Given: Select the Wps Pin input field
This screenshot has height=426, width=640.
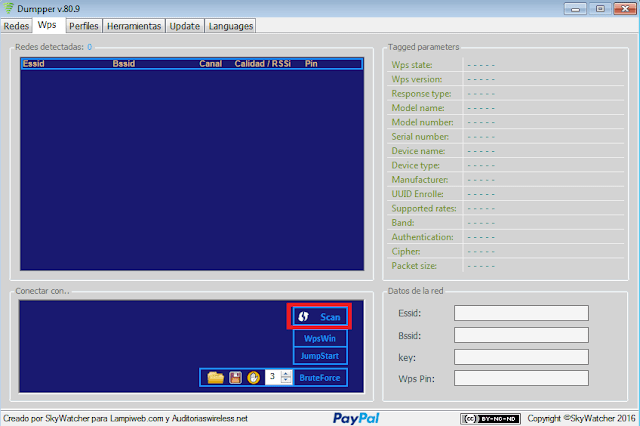Looking at the screenshot, I should point(521,378).
